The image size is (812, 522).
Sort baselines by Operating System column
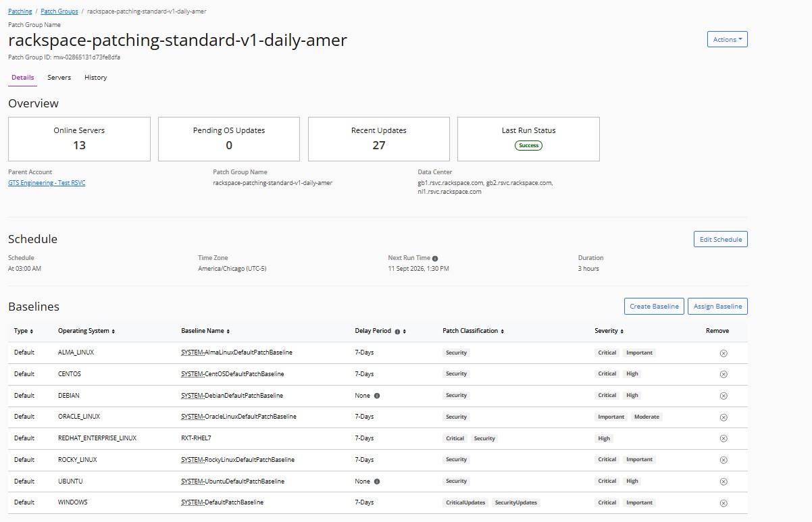point(113,332)
